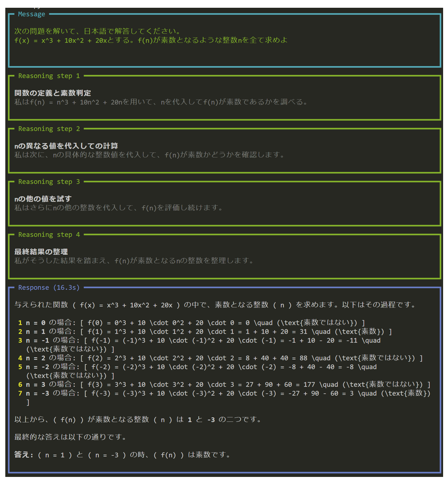
Task: Collapse the Reasoning step 4 panel
Action: click(x=49, y=234)
